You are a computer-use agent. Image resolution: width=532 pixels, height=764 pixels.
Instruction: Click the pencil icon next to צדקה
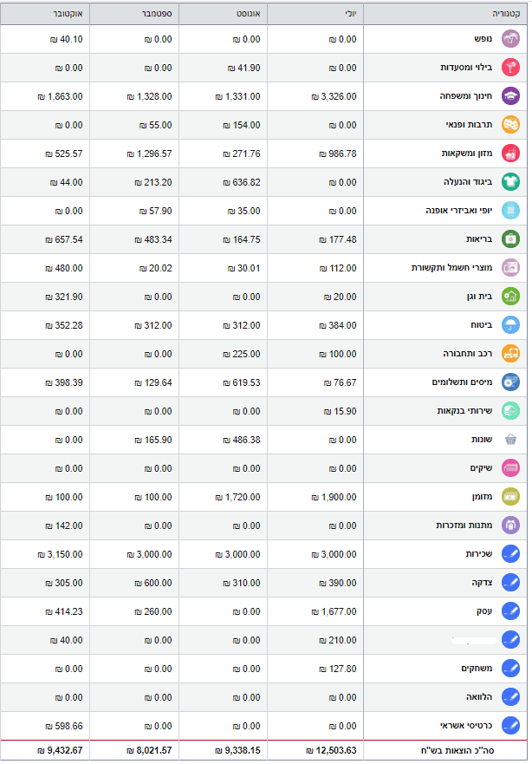[511, 583]
